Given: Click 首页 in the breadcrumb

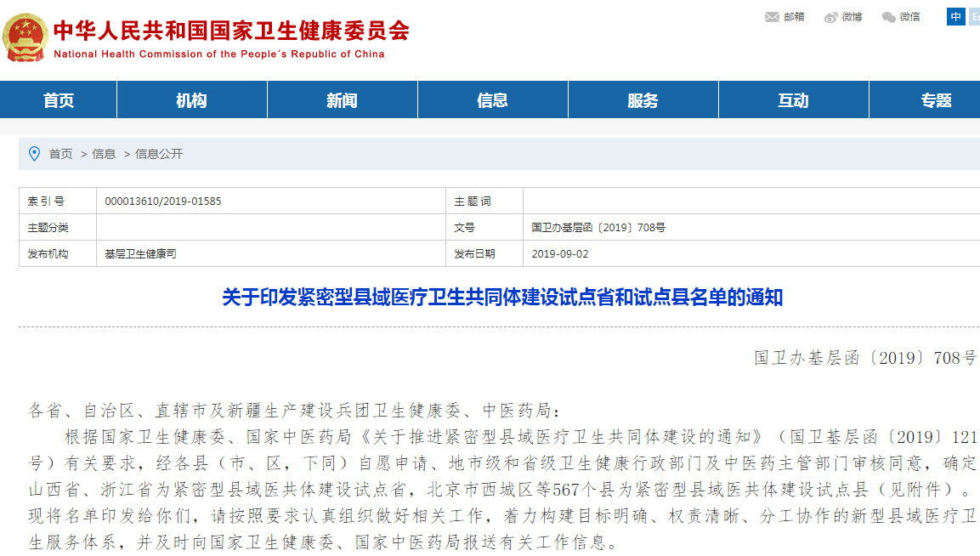Looking at the screenshot, I should (60, 154).
